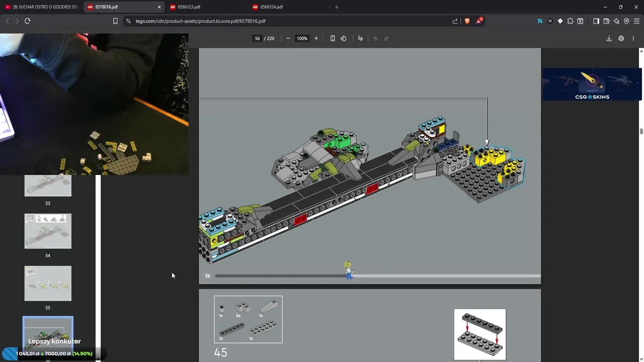Toggle the browser sidebar panel
Viewport: 644px width, 362px height.
596,21
